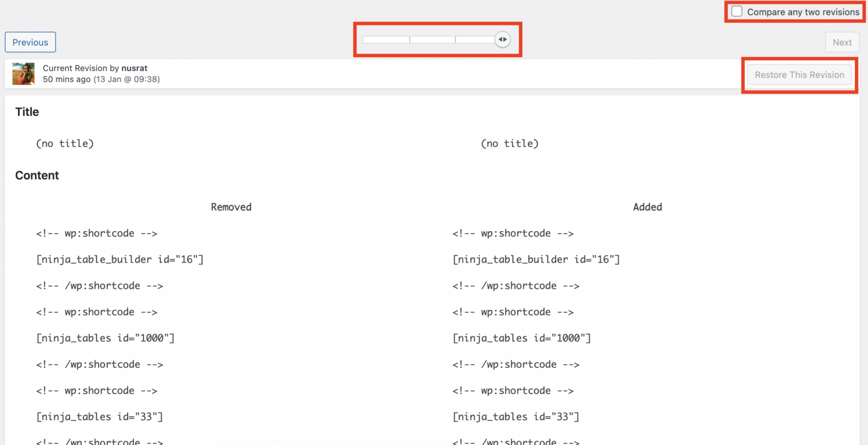Click the Added column heading
Screen dimensions: 868x445
coord(648,207)
